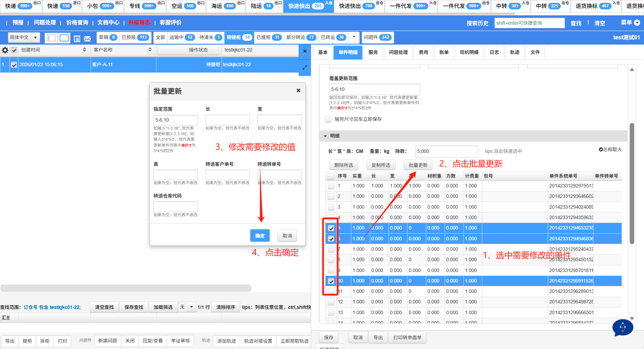Viewport: 644px width, 349px height.
Task: Switch to the full-width layout icon
Action: click(x=64, y=38)
